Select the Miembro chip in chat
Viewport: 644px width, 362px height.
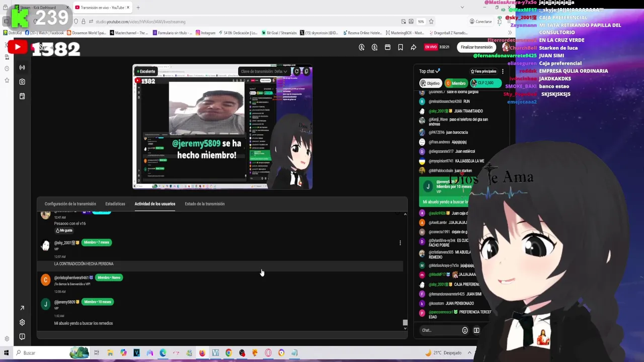click(456, 83)
